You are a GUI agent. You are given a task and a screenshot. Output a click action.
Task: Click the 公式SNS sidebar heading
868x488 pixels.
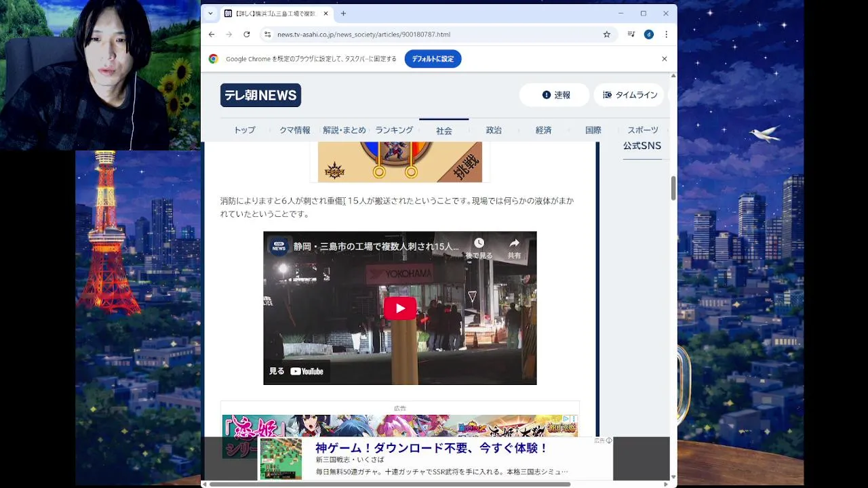[642, 146]
